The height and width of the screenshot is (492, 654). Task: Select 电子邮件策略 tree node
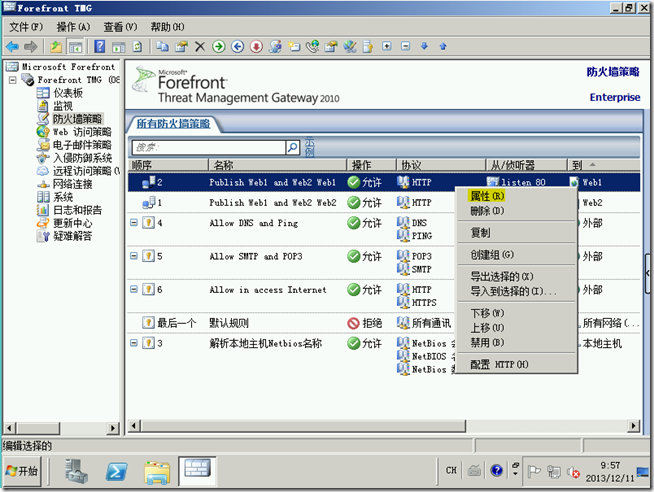tap(82, 145)
